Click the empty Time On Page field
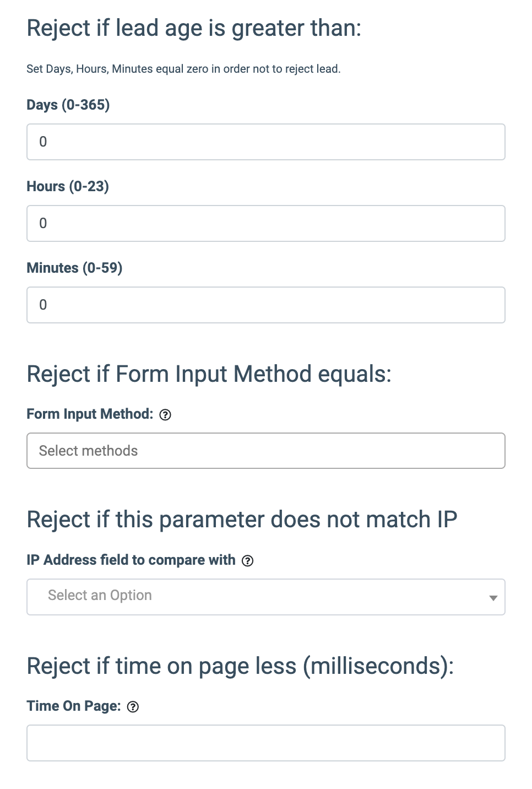This screenshot has width=532, height=789. [265, 743]
